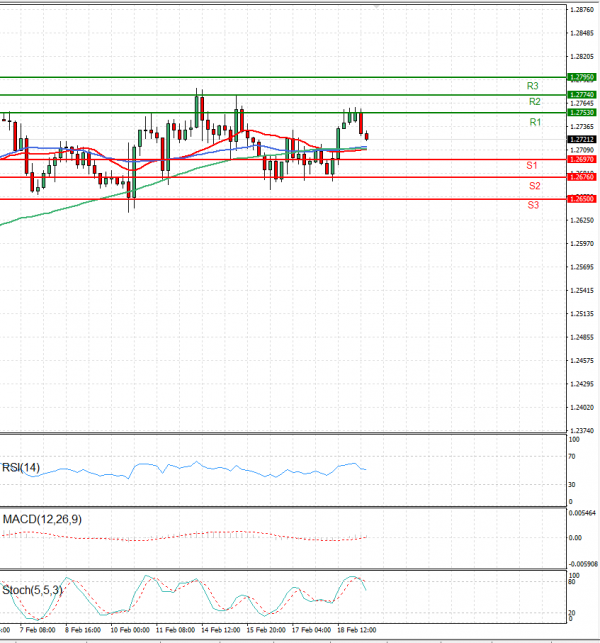Click the 1.25415 price axis value
Viewport: 600px width, 643px height.
pyautogui.click(x=582, y=290)
